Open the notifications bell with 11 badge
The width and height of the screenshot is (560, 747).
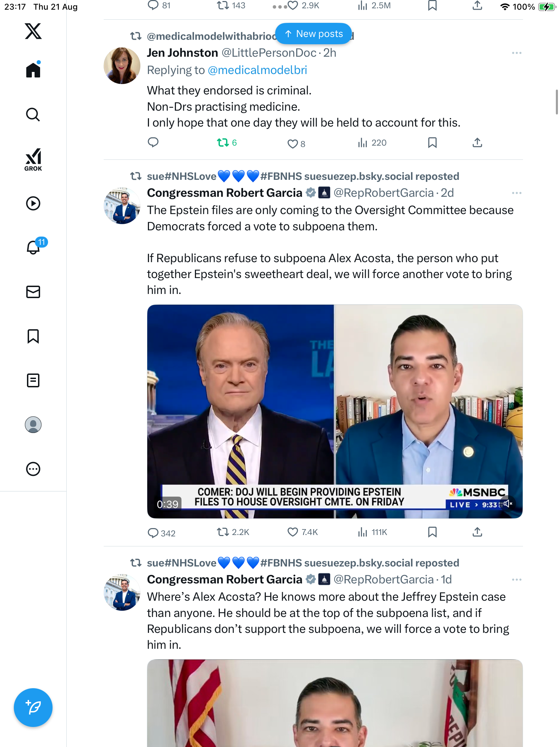[x=33, y=247]
